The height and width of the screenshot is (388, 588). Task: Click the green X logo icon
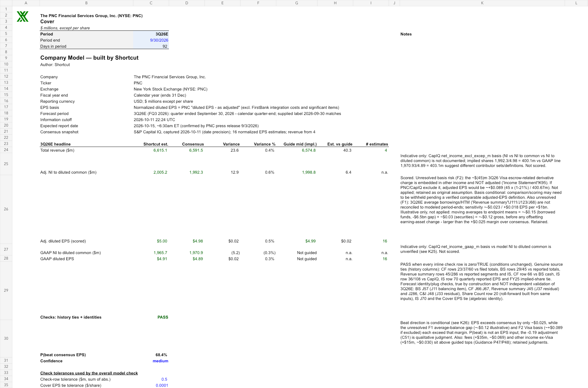pos(23,17)
